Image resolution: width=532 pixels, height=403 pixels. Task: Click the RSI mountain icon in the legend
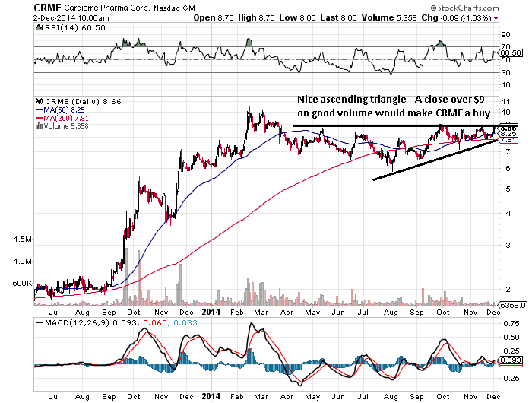(x=40, y=27)
